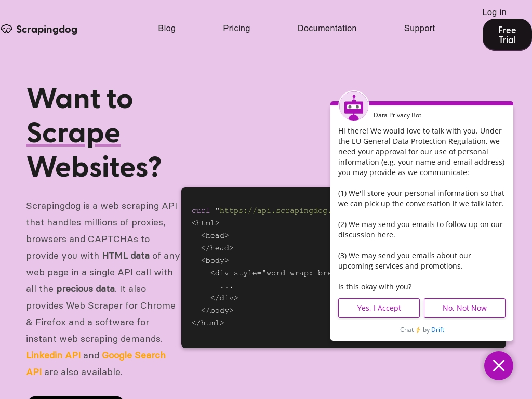Click the 'Data Privacy Bot' name label
532x399 pixels.
(x=397, y=115)
